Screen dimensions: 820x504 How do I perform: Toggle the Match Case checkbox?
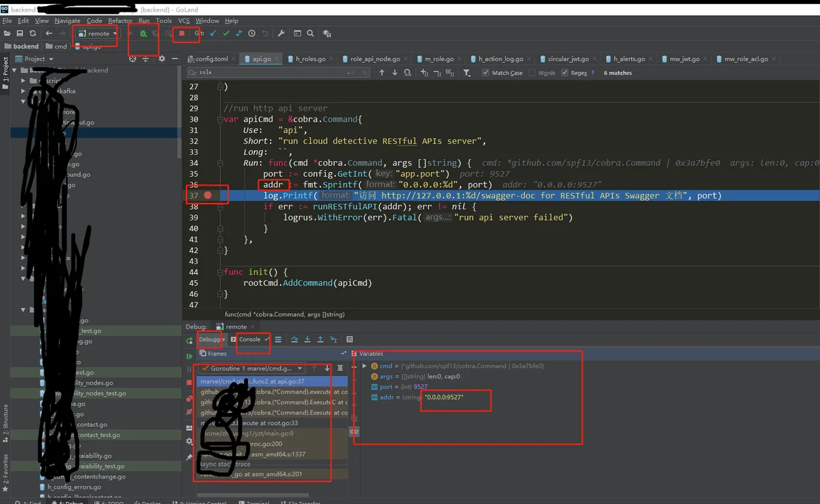click(x=486, y=73)
